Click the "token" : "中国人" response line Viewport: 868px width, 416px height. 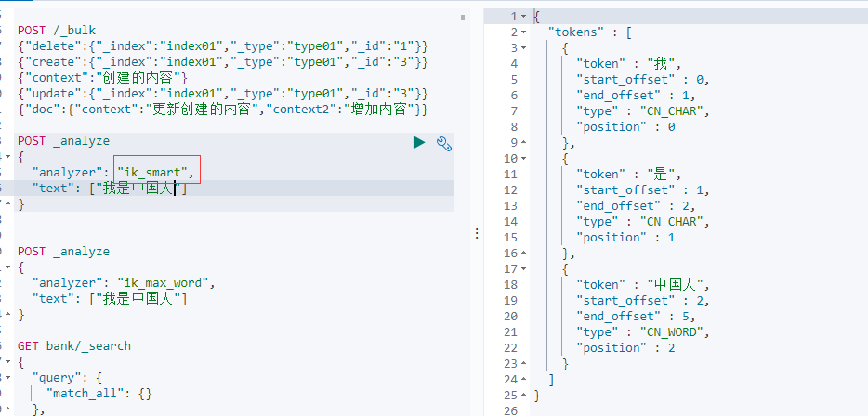coord(642,284)
